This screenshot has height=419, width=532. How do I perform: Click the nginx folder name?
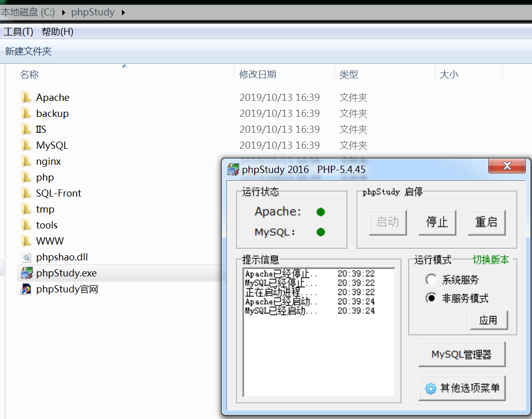48,161
